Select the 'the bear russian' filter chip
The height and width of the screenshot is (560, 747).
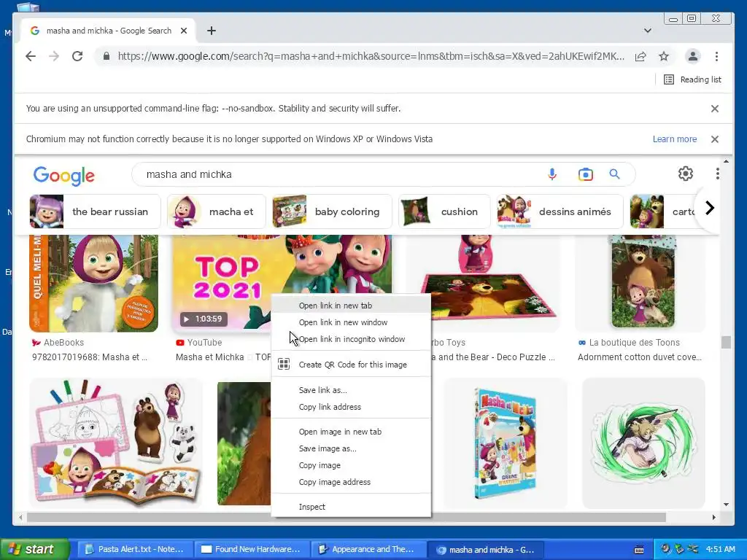pyautogui.click(x=95, y=211)
